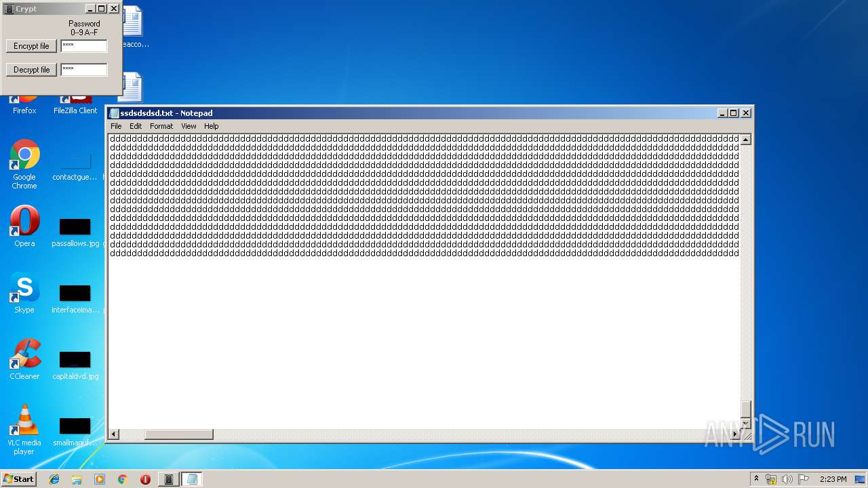Click the Notepad vertical scroll down arrow
The height and width of the screenshot is (488, 868).
coord(746,423)
